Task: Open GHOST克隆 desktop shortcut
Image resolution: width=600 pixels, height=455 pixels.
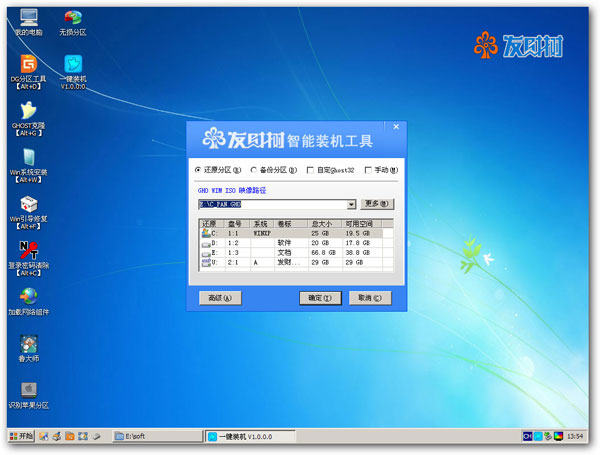Action: point(29,119)
